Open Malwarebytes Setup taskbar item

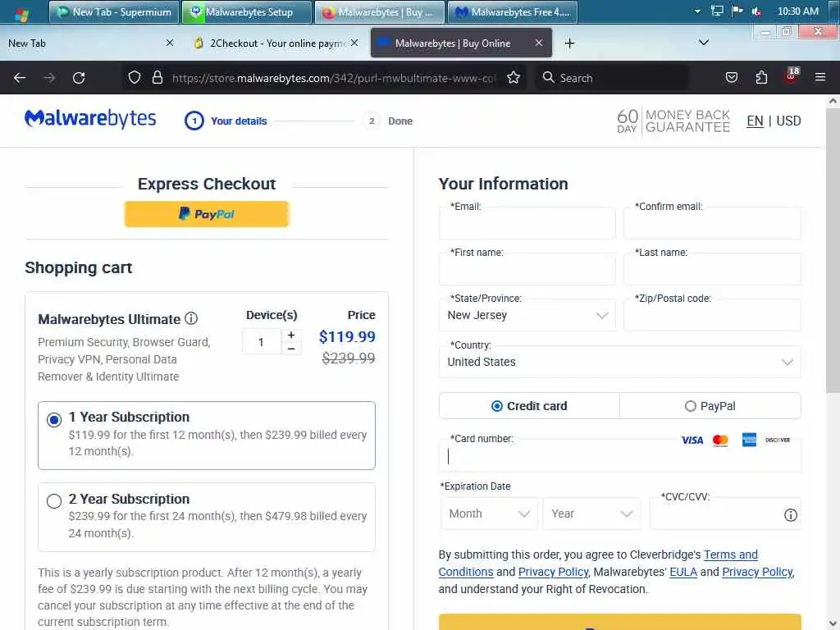247,11
